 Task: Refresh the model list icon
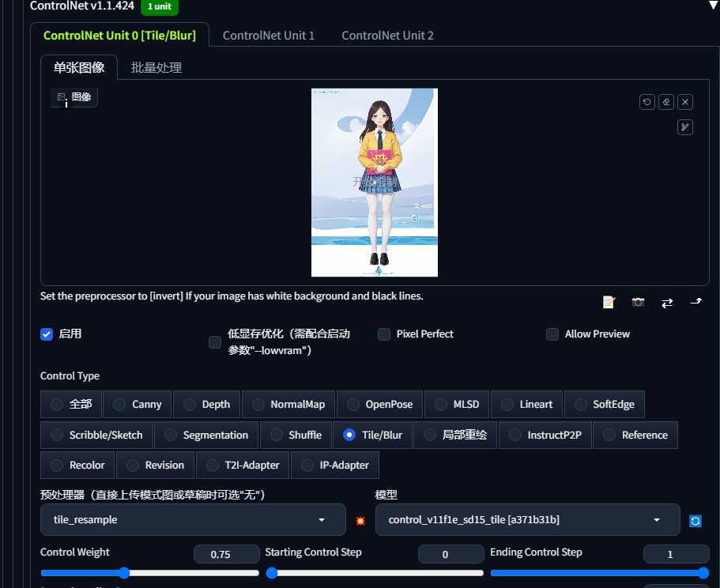pos(695,521)
